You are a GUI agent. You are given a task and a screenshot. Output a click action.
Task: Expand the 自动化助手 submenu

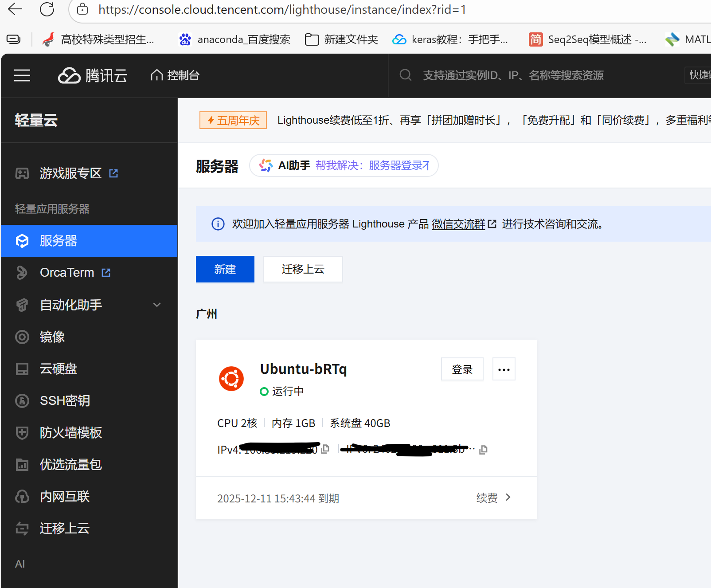[156, 305]
